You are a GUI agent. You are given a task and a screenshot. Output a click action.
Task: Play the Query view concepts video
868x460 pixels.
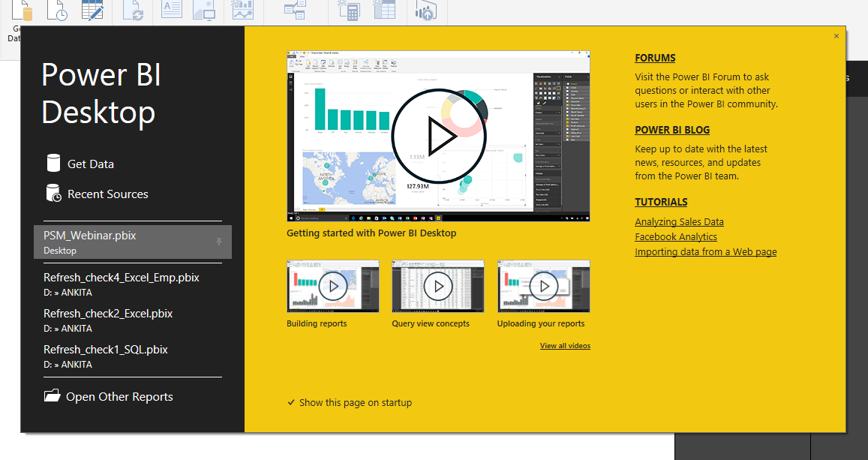438,286
